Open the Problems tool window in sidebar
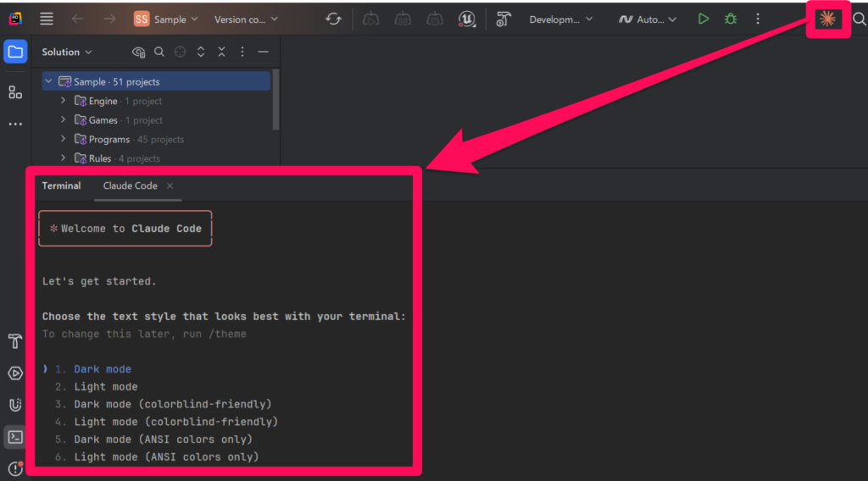This screenshot has width=868, height=481. (15, 469)
